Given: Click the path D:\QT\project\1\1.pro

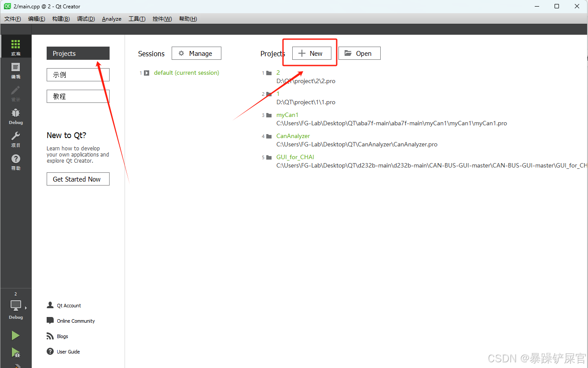Looking at the screenshot, I should (x=306, y=102).
